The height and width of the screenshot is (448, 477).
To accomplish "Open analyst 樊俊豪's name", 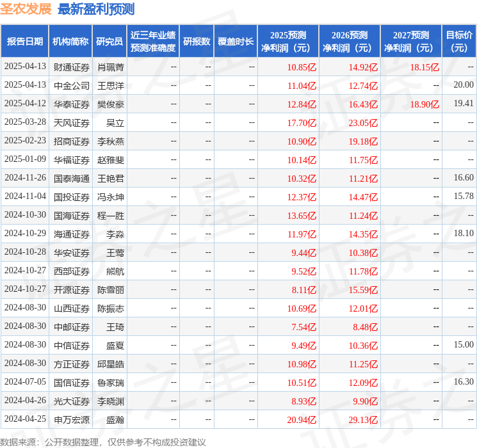I will tap(111, 104).
